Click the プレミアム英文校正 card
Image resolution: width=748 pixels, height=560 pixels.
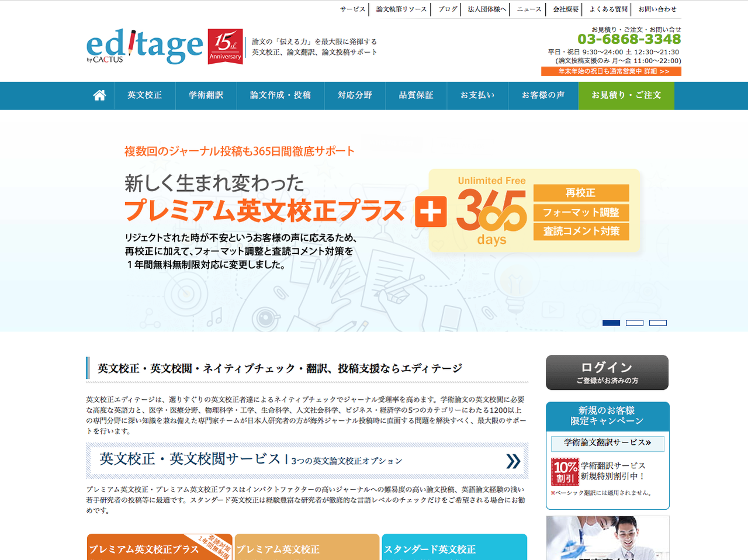[307, 547]
